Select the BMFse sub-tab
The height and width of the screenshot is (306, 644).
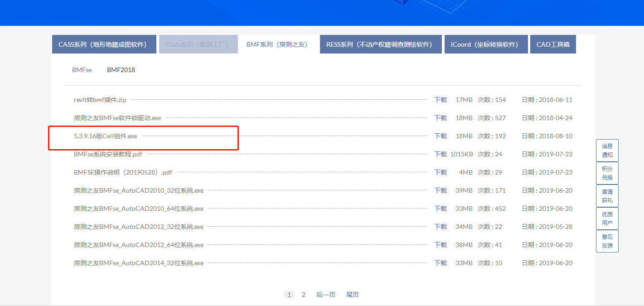(82, 70)
